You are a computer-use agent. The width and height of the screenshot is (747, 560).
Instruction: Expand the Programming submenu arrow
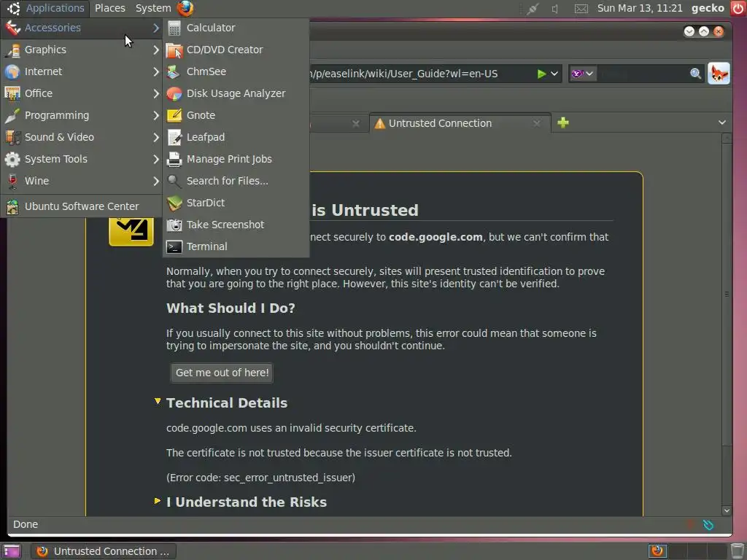[x=156, y=115]
